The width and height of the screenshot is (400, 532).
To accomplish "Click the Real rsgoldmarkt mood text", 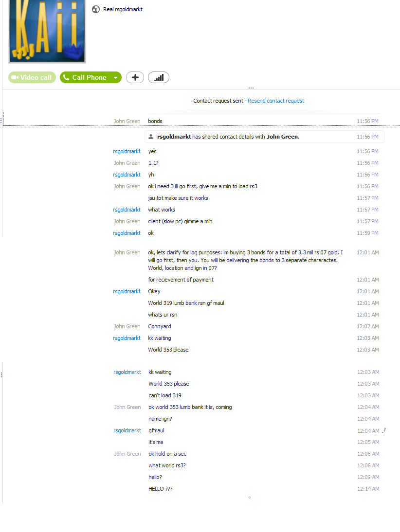I will (x=123, y=10).
